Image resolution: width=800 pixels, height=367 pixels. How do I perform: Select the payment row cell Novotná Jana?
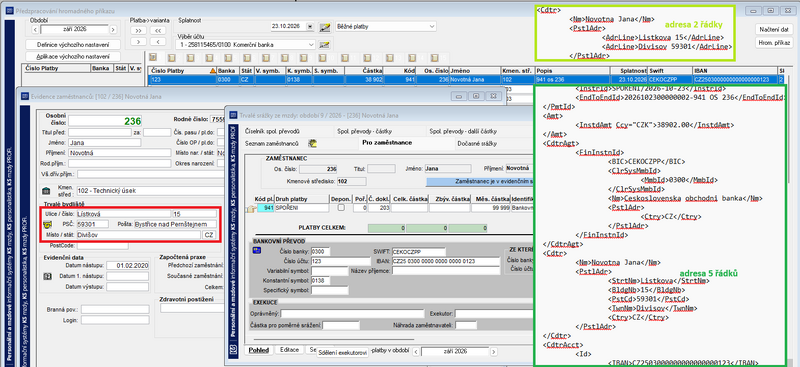click(x=475, y=80)
